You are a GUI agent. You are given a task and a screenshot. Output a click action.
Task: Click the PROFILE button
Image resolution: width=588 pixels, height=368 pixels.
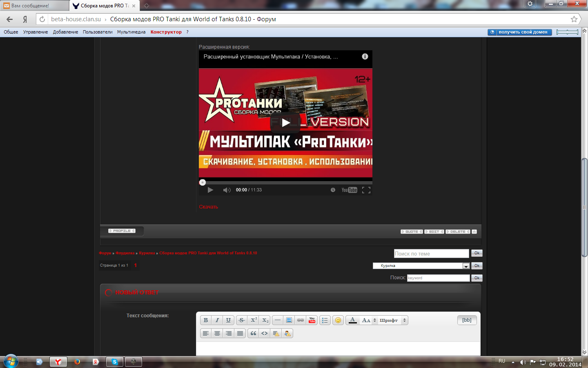coord(122,231)
